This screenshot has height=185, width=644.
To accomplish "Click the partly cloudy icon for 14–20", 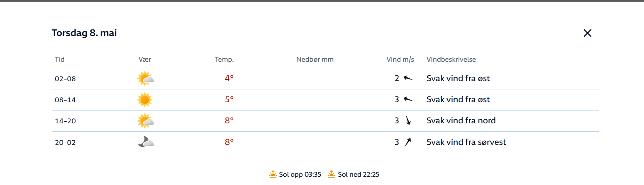I will tap(146, 121).
